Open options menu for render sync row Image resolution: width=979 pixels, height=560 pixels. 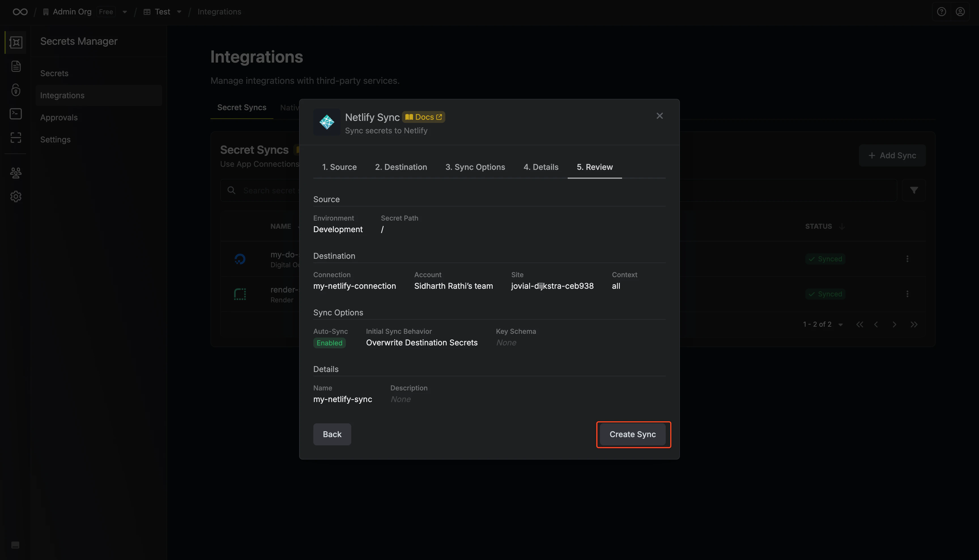point(907,294)
